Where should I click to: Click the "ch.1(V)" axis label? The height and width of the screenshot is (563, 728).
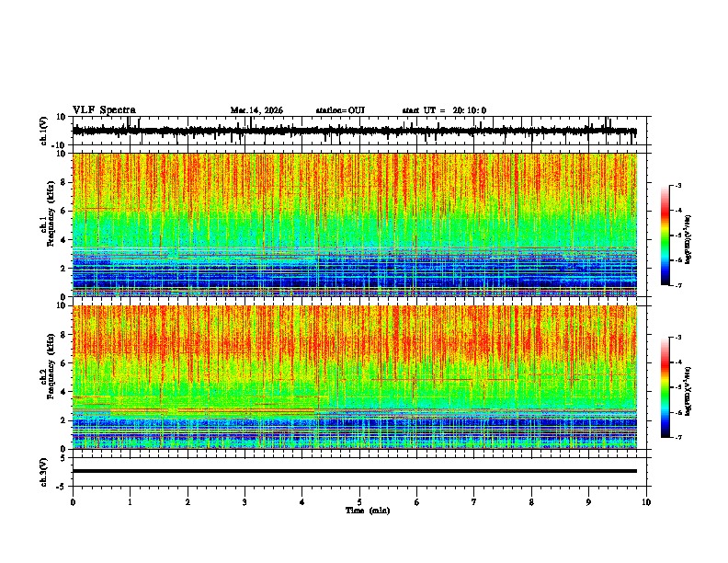click(44, 131)
